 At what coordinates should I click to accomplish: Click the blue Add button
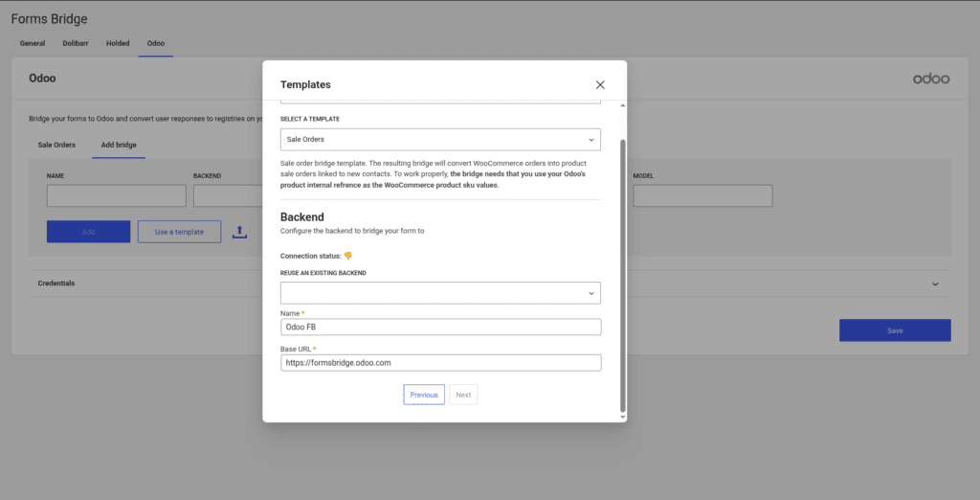pyautogui.click(x=89, y=232)
